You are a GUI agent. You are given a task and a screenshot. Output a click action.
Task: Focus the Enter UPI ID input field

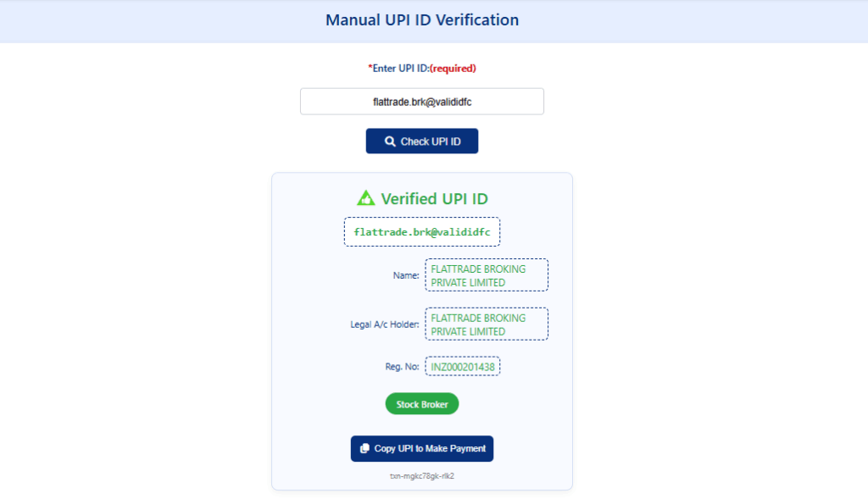[421, 102]
